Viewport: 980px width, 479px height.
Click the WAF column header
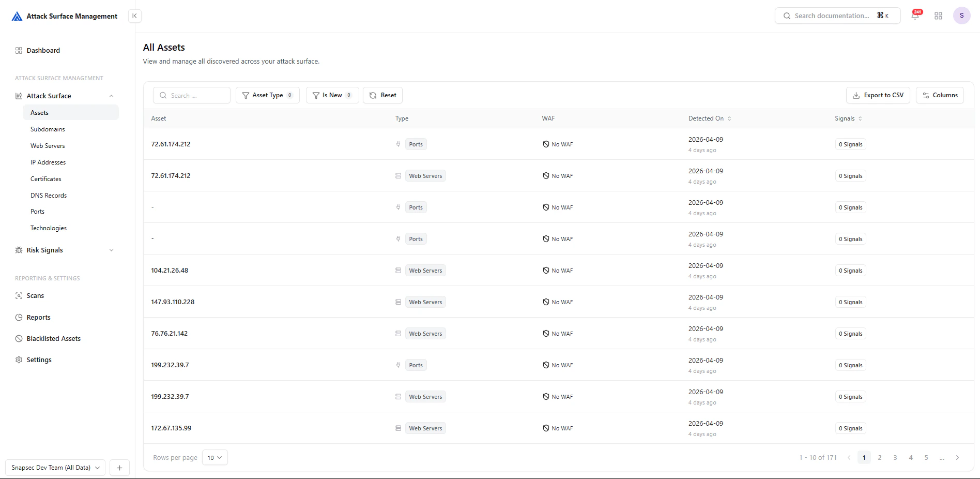(548, 118)
